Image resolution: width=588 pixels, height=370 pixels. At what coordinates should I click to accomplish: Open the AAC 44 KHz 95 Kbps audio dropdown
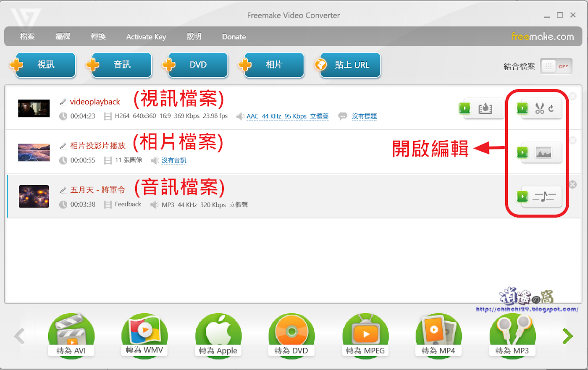287,116
